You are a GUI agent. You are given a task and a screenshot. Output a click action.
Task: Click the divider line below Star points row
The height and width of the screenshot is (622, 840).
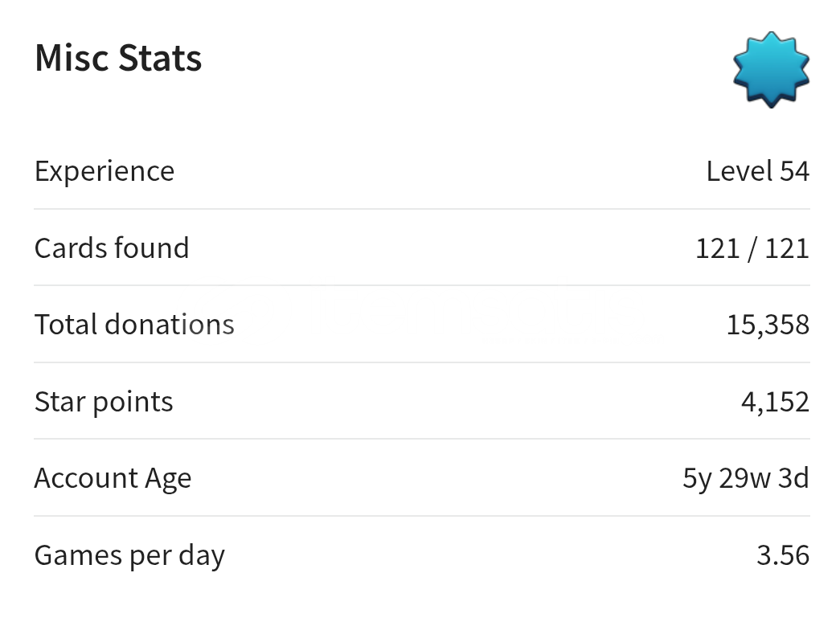[421, 439]
